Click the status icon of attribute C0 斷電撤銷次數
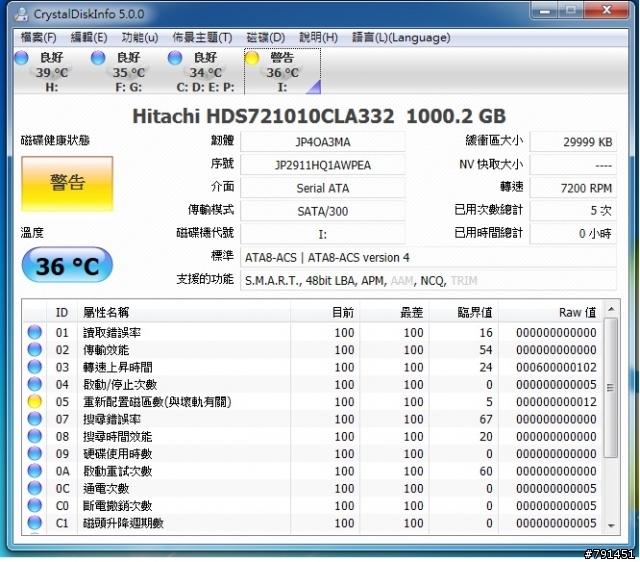Screen dimensions: 640x562 (35, 506)
